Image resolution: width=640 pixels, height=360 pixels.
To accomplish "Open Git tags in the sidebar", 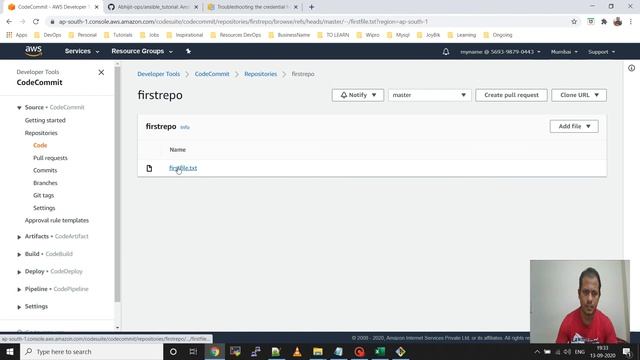I will 43,196.
